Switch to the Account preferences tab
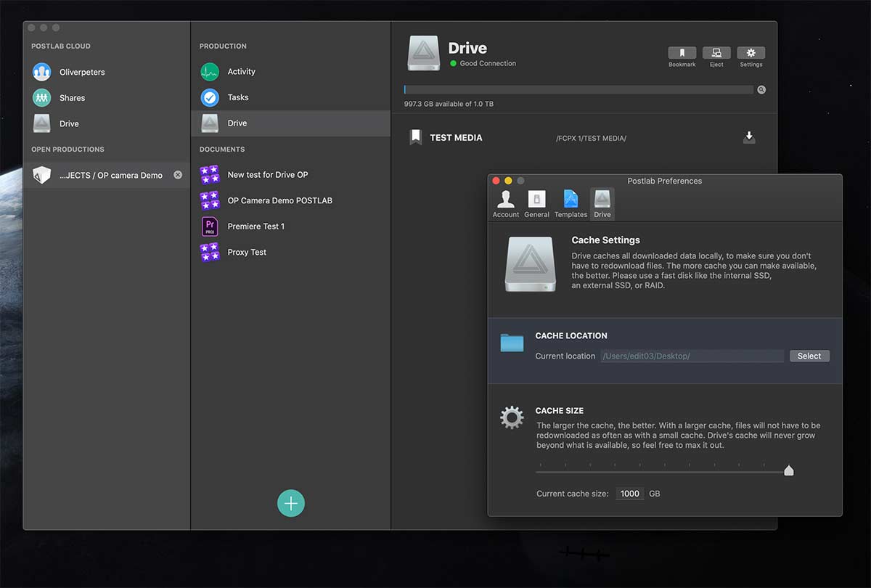This screenshot has width=871, height=588. tap(506, 204)
